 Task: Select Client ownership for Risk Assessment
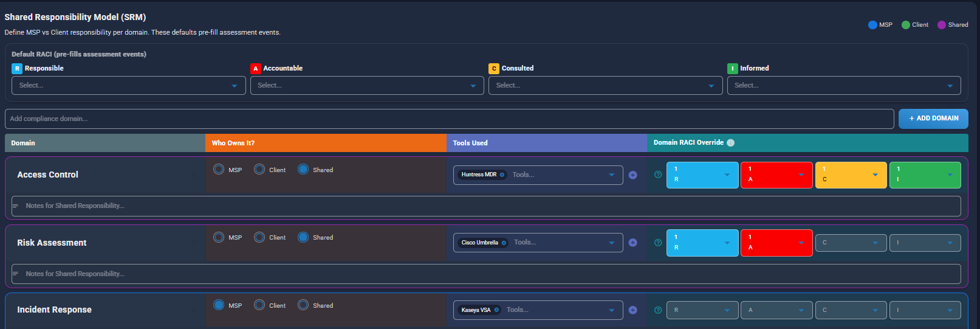coord(259,237)
